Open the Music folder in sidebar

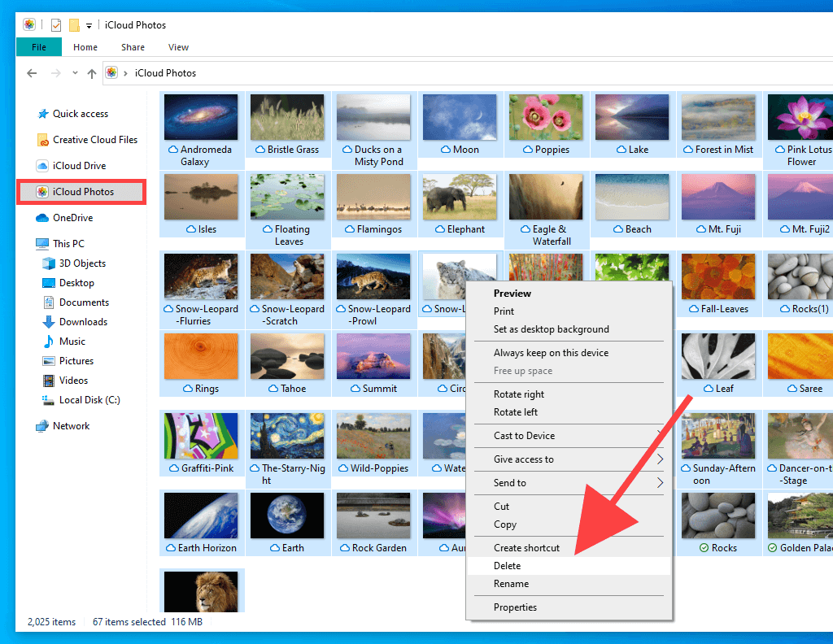click(x=72, y=342)
